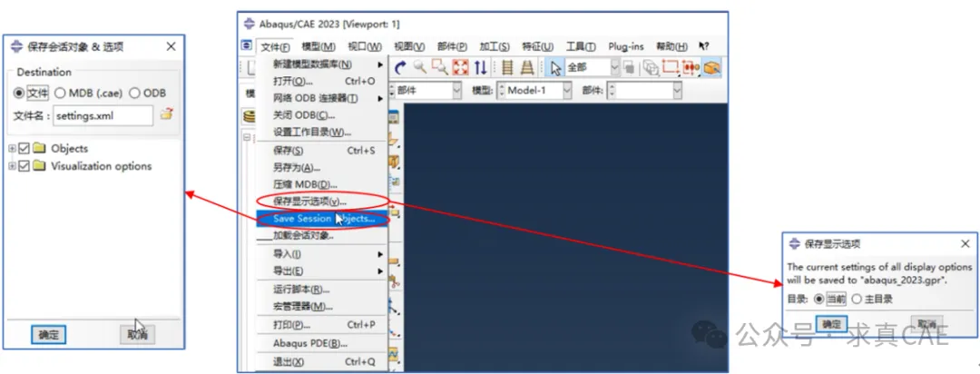This screenshot has width=980, height=374.
Task: Click the context help arrow question icon
Action: pos(704,46)
